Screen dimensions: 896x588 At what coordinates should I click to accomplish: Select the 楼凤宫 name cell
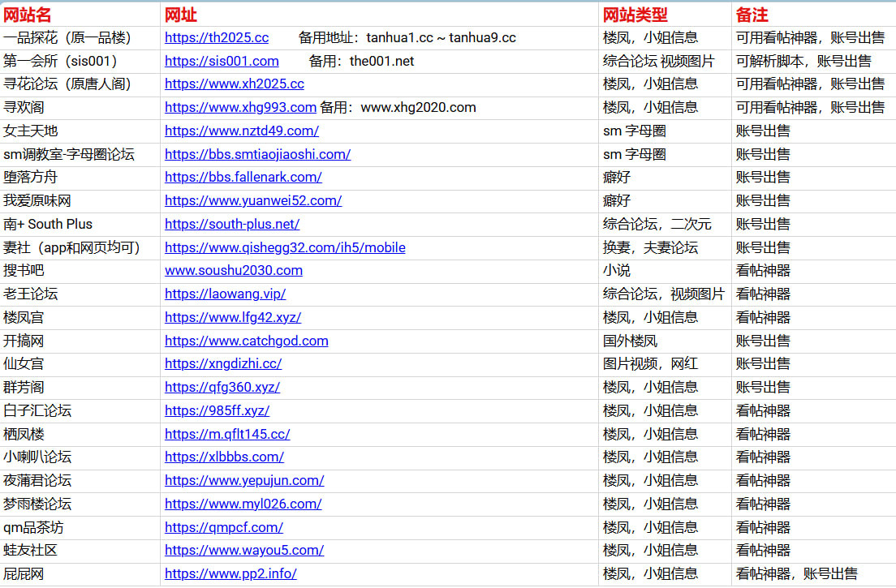point(80,317)
